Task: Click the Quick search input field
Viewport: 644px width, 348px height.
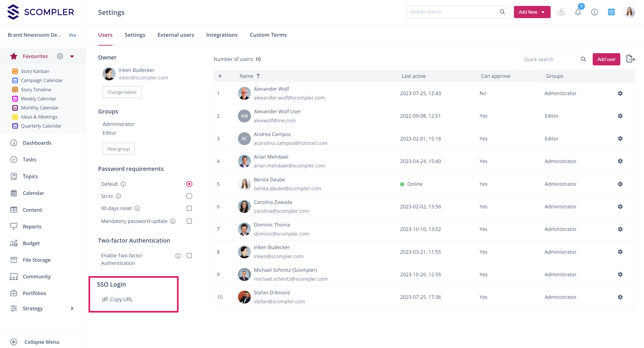Action: 550,59
